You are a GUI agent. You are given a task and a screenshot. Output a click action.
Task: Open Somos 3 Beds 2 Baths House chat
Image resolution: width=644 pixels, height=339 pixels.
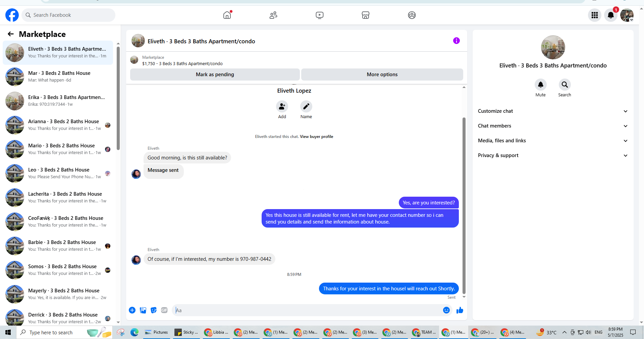pyautogui.click(x=58, y=270)
